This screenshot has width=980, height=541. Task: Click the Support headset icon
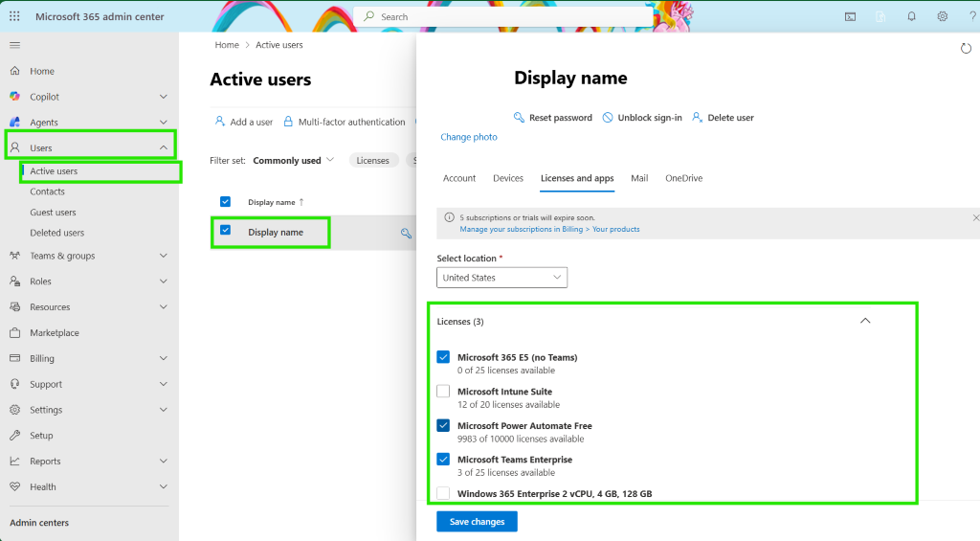tap(15, 383)
